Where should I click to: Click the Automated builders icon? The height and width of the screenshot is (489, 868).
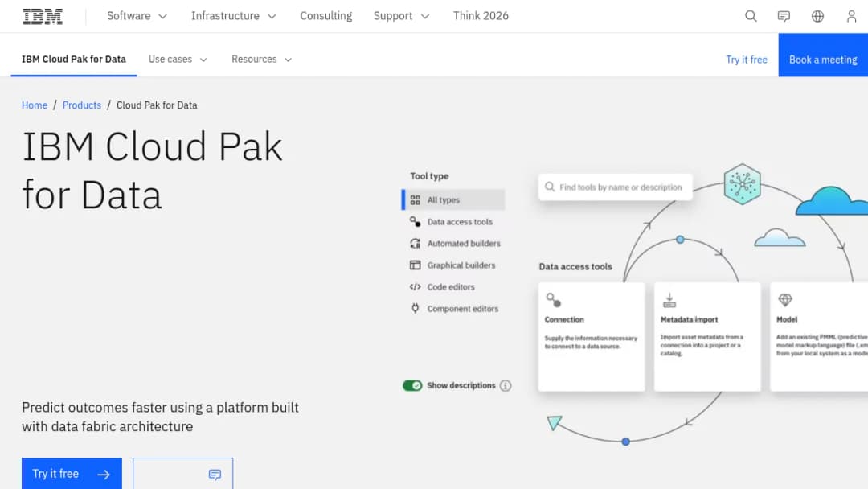(416, 244)
